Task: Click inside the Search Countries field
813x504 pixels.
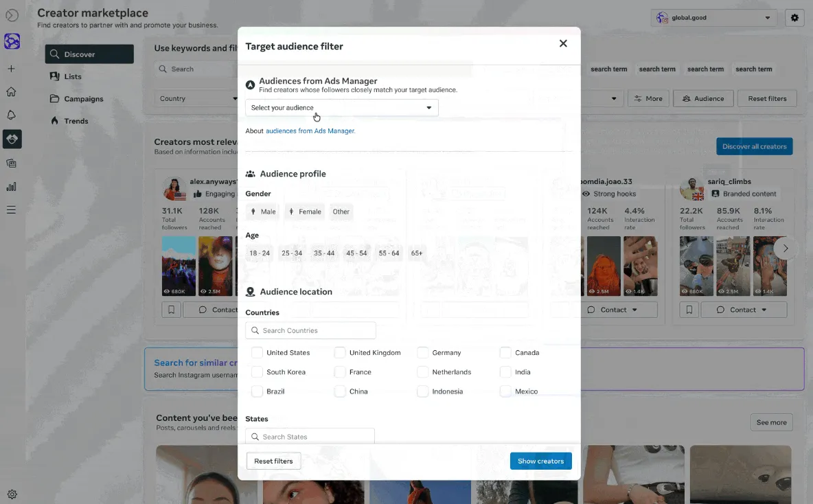Action: [x=310, y=330]
